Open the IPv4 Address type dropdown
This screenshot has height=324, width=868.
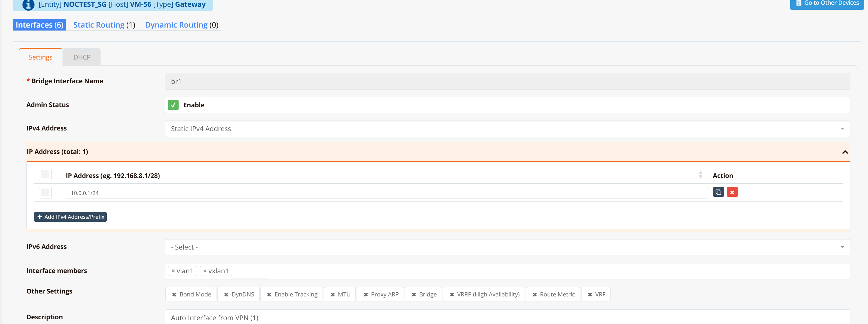[x=507, y=129]
